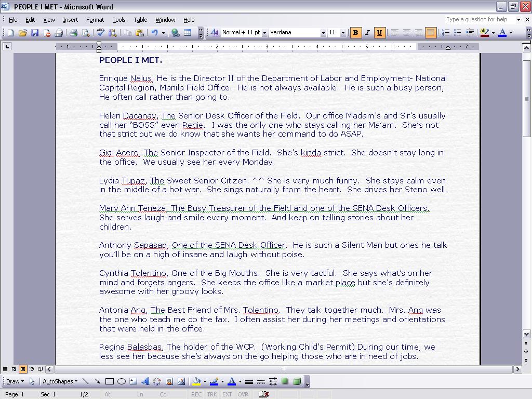Toggle Bold formatting

point(355,33)
